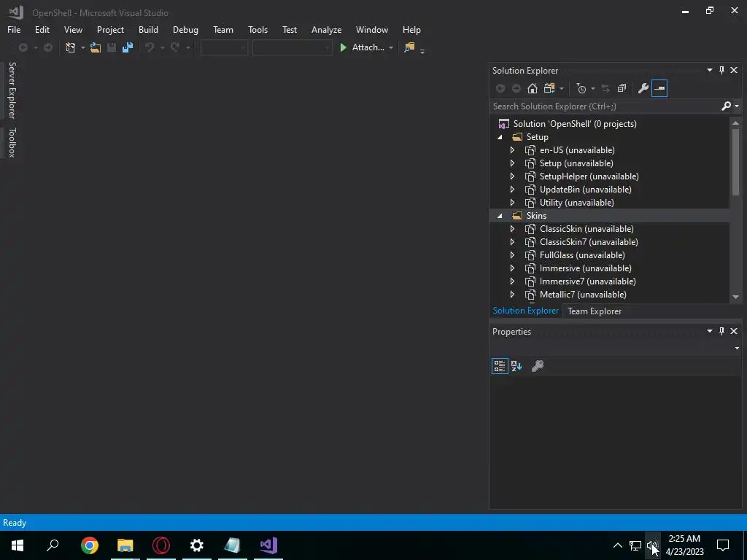Click the New Project toolbar icon
Screen dimensions: 747x560
[x=71, y=47]
